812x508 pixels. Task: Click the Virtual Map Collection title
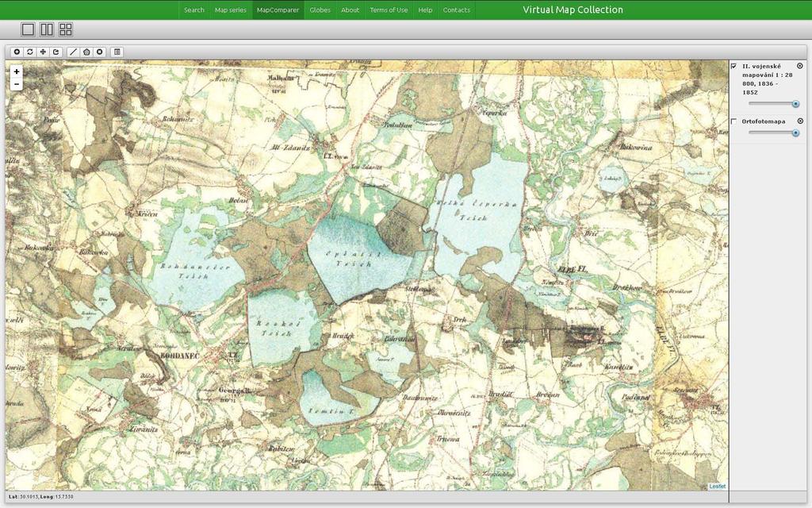click(x=573, y=10)
